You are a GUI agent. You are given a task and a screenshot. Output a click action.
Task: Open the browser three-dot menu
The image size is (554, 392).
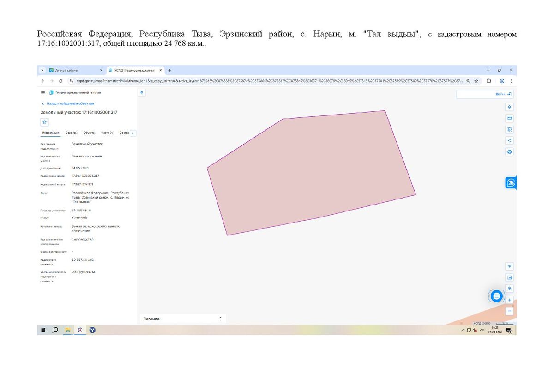click(511, 81)
